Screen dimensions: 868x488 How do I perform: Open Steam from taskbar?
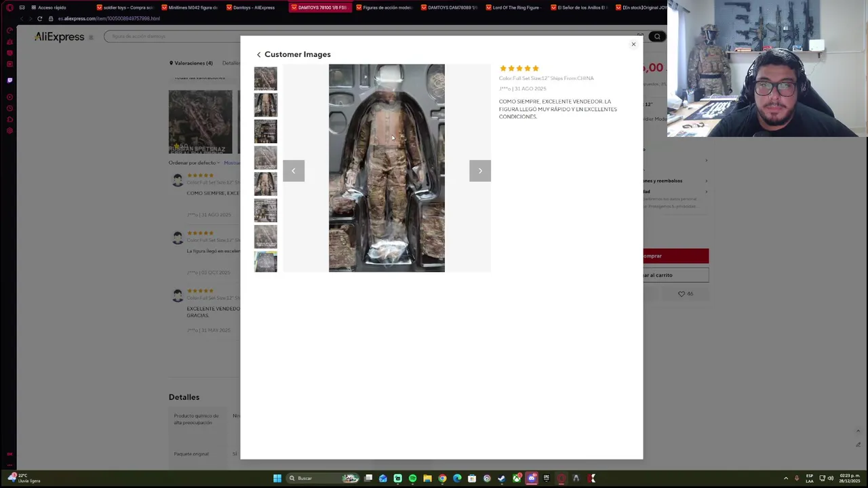tap(501, 479)
